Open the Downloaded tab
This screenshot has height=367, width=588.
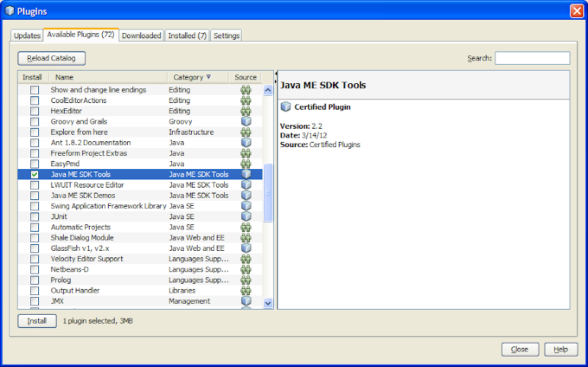click(x=141, y=35)
